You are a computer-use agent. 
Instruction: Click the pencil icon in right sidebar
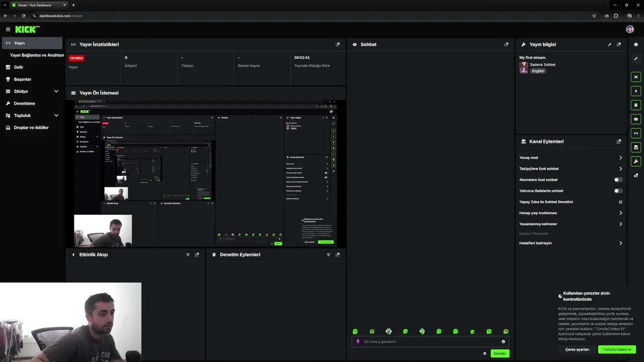click(x=636, y=59)
